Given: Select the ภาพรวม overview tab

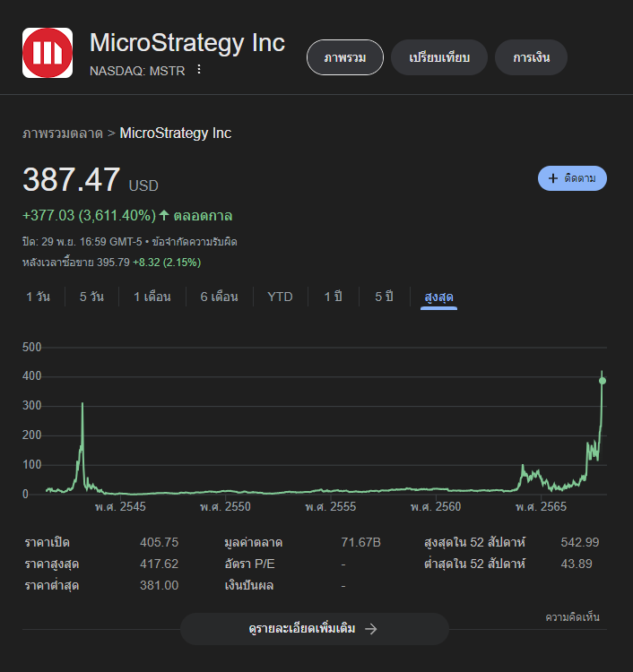Looking at the screenshot, I should coord(345,57).
